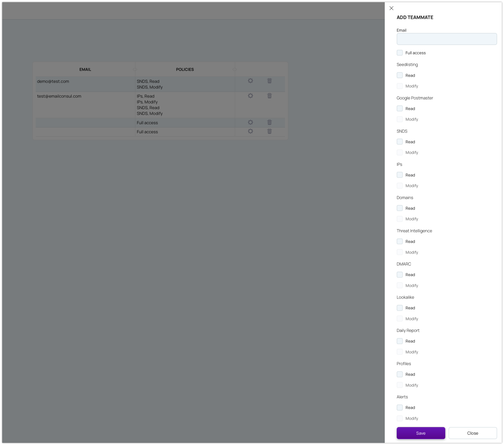The height and width of the screenshot is (445, 504).
Task: Click the delete trash icon for demo@test.com
Action: pyautogui.click(x=270, y=81)
